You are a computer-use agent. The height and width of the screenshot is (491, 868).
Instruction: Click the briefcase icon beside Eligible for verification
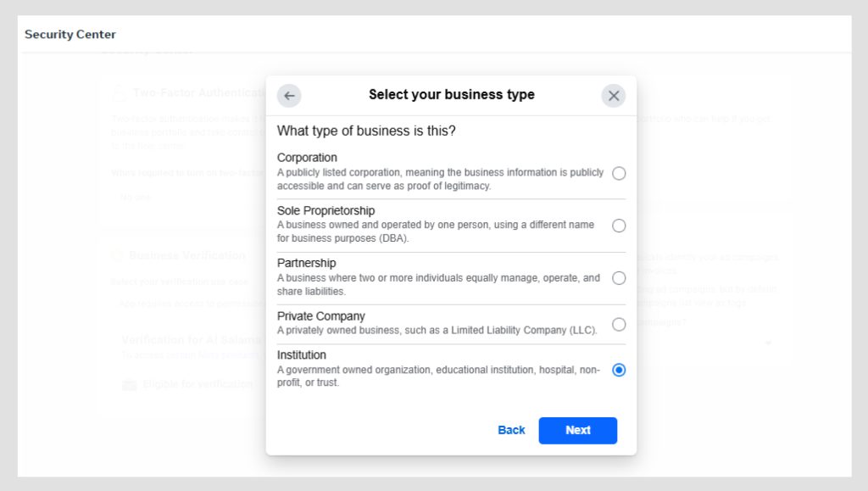[129, 385]
